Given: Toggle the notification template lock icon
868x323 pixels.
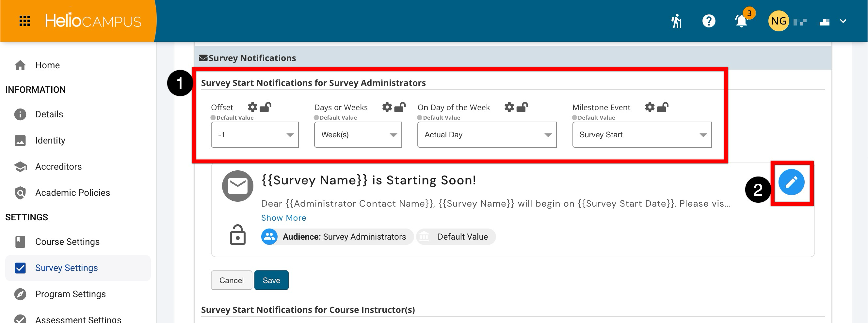Looking at the screenshot, I should click(x=237, y=235).
